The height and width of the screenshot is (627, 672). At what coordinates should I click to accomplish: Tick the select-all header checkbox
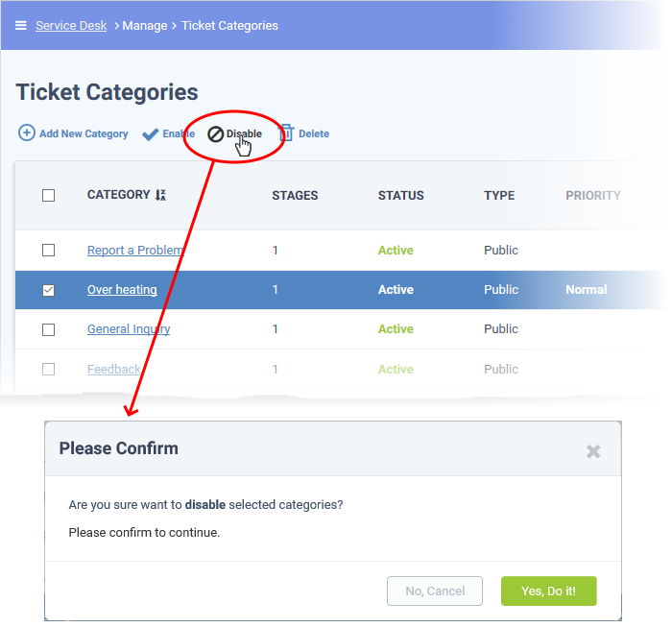tap(48, 196)
